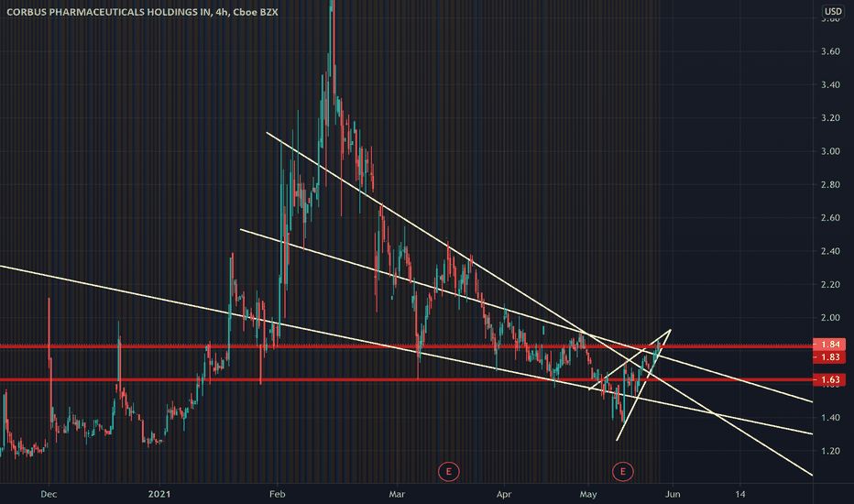Click the 3.40 price axis value
The width and height of the screenshot is (854, 504).
830,85
